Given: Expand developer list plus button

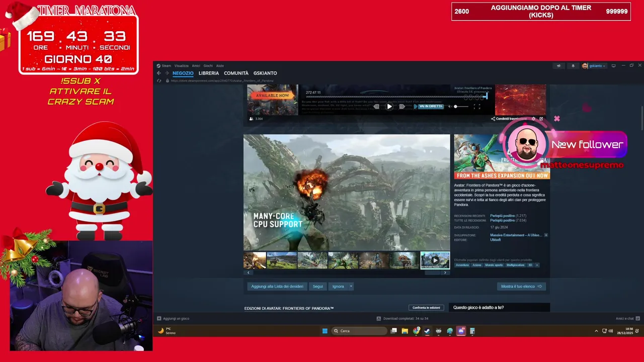Looking at the screenshot, I should click(x=546, y=235).
